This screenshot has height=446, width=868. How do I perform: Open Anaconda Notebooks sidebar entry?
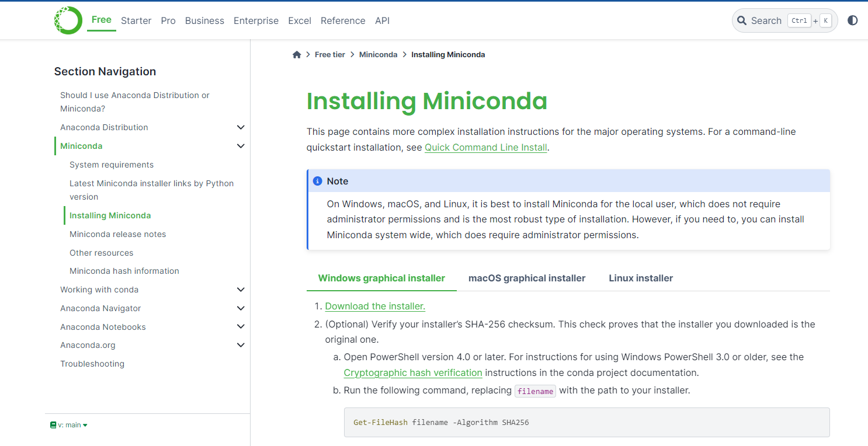103,327
